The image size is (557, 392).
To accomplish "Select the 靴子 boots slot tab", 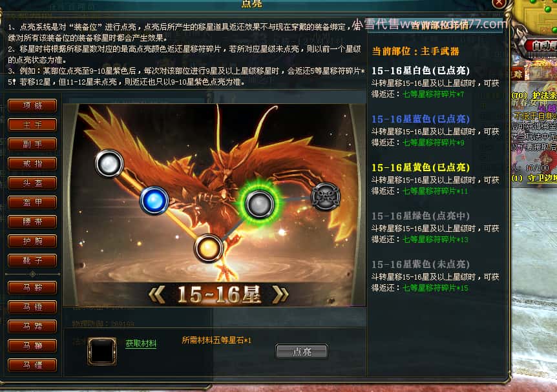I will pyautogui.click(x=32, y=261).
